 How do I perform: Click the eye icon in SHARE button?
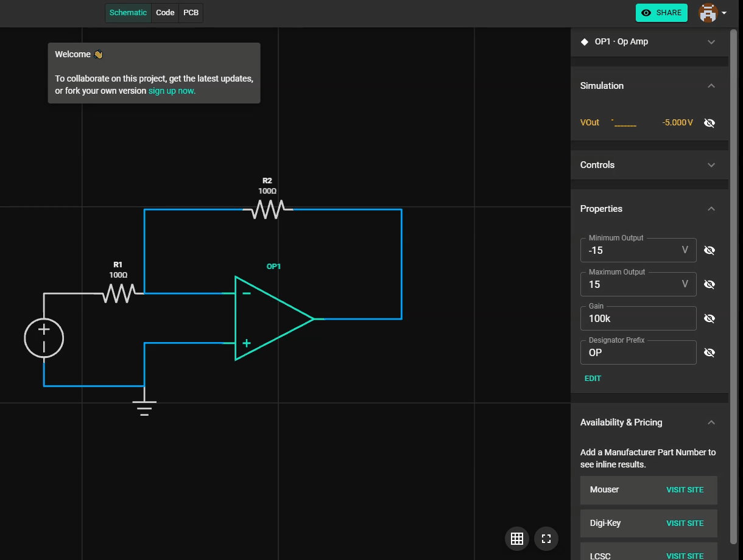(646, 13)
